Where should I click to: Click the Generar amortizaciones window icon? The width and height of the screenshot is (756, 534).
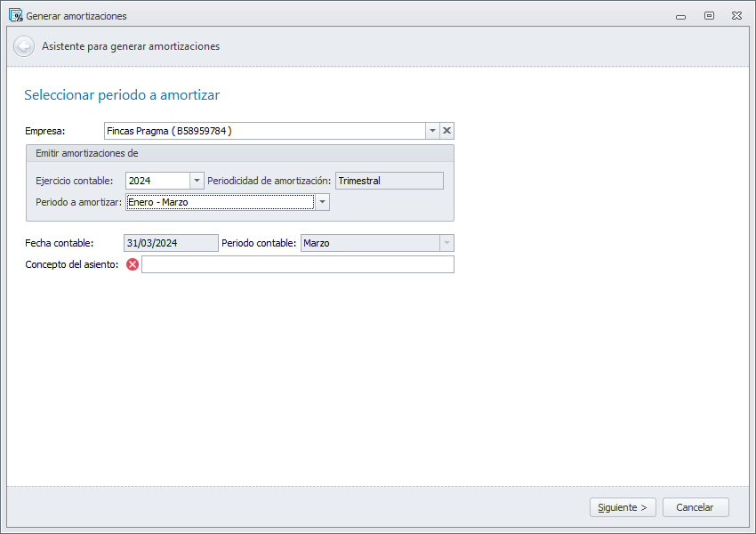[15, 15]
